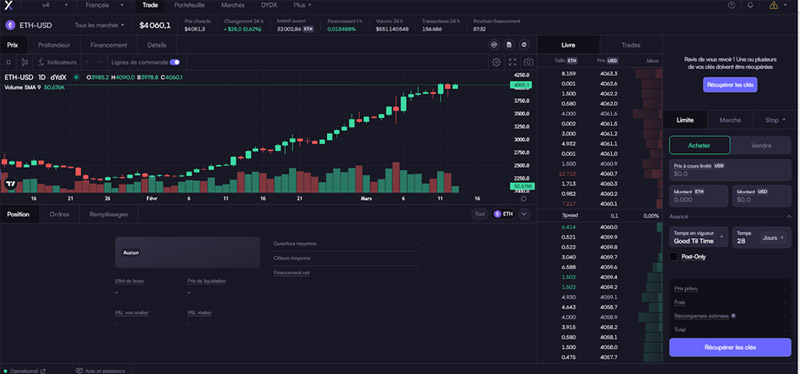
Task: Open the Trade tab
Action: [150, 5]
